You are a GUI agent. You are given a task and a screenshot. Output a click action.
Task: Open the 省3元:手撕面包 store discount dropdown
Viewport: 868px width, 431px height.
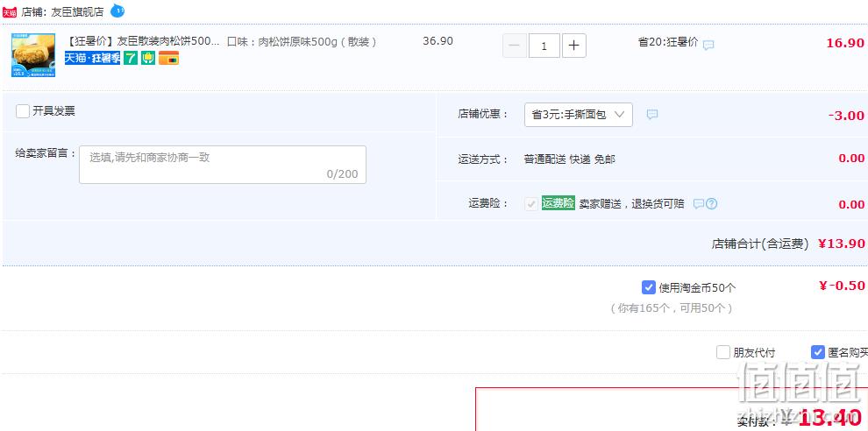(579, 115)
